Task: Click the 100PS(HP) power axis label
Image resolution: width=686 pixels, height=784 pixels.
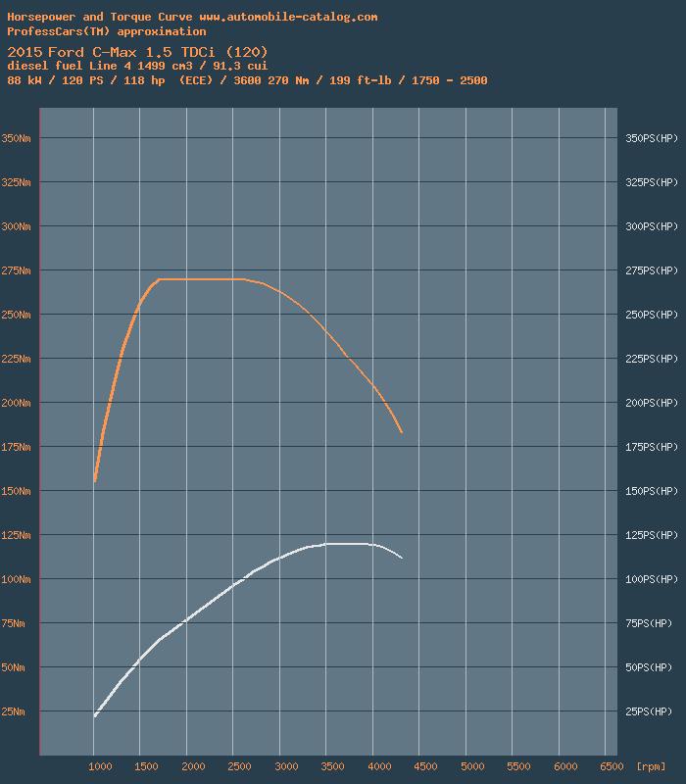Action: coord(652,579)
